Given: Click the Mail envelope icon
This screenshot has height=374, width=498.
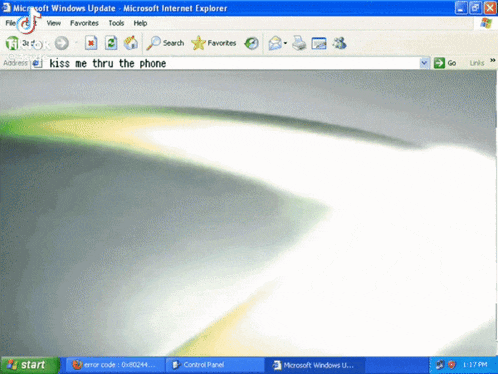Looking at the screenshot, I should coord(275,43).
